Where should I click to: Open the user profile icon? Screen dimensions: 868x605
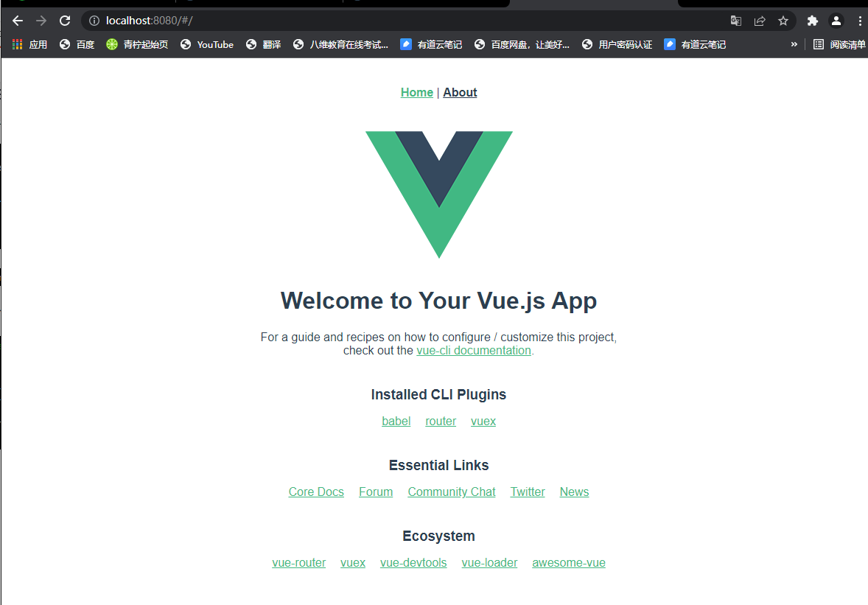coord(836,21)
